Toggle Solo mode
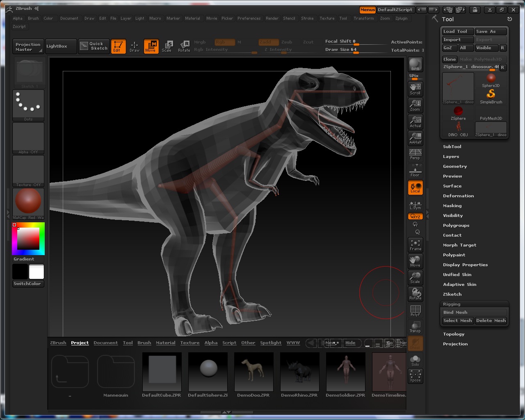This screenshot has width=525, height=420. tap(415, 360)
